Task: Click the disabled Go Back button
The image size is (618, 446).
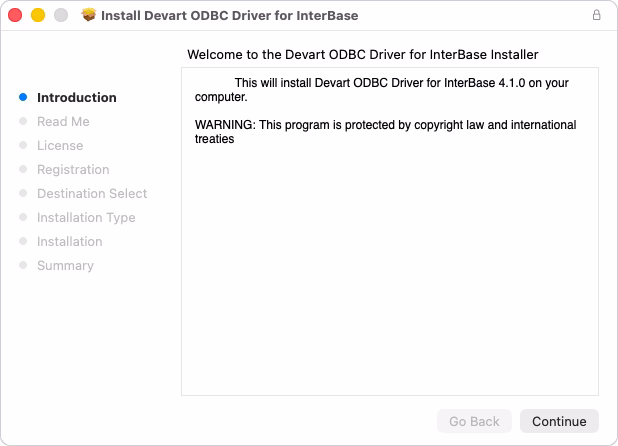Action: coord(474,421)
